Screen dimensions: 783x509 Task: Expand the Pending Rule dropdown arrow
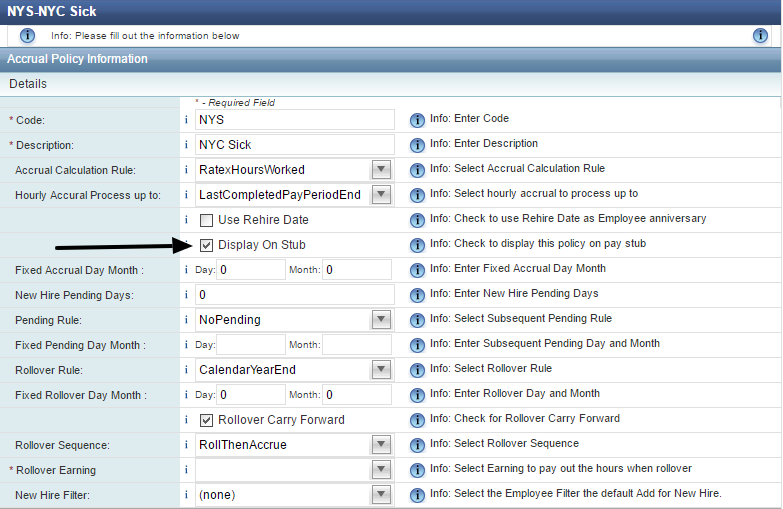click(x=381, y=320)
